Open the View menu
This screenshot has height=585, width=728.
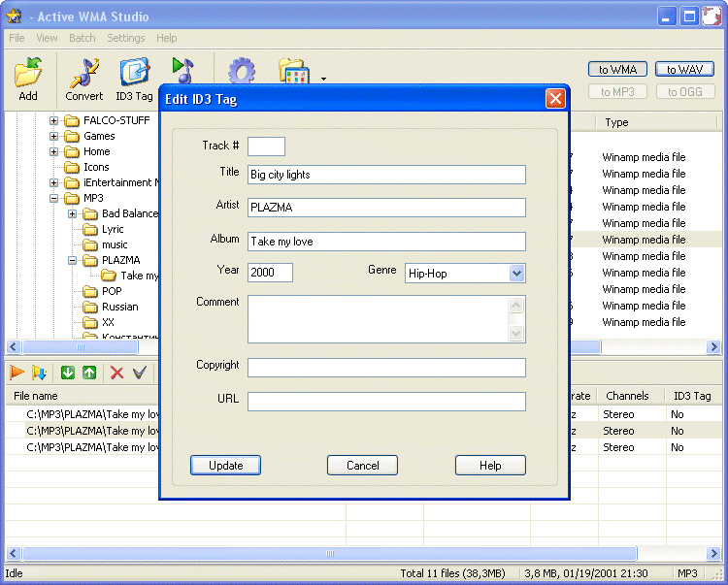pos(47,38)
